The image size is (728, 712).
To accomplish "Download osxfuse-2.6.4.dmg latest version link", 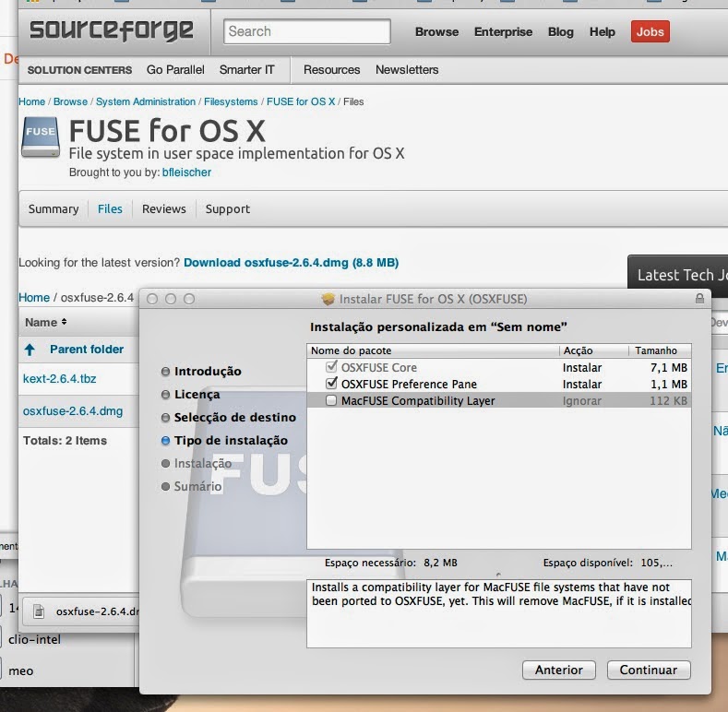I will pyautogui.click(x=291, y=262).
